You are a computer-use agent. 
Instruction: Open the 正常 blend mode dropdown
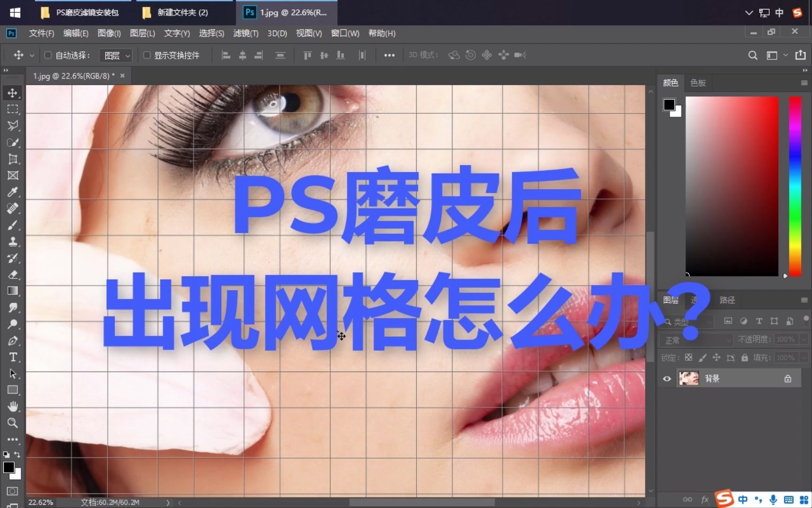coord(695,339)
